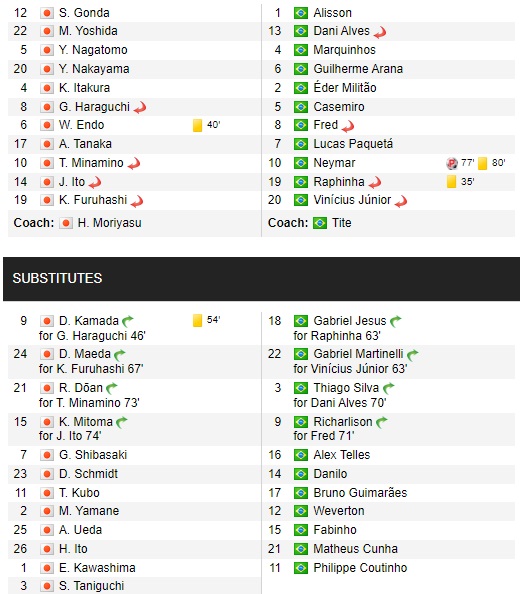Click the red substituted-off arrow beside Dani Alves
The height and width of the screenshot is (594, 522).
point(380,33)
